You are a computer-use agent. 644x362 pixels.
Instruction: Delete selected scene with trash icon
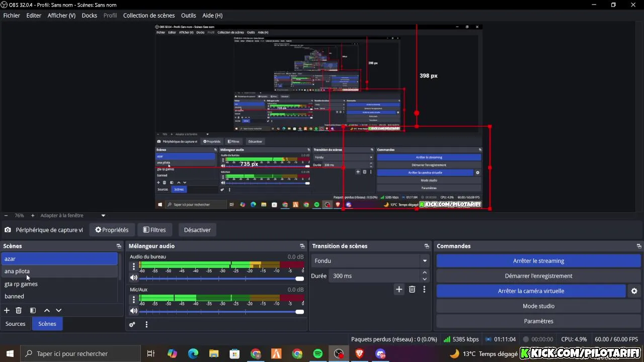(19, 311)
